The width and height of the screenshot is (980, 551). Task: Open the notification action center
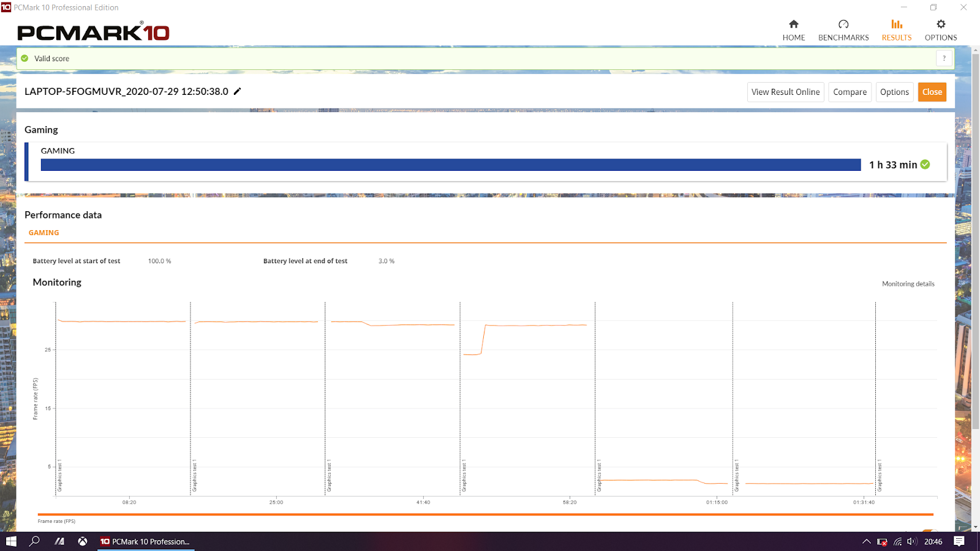(x=959, y=541)
